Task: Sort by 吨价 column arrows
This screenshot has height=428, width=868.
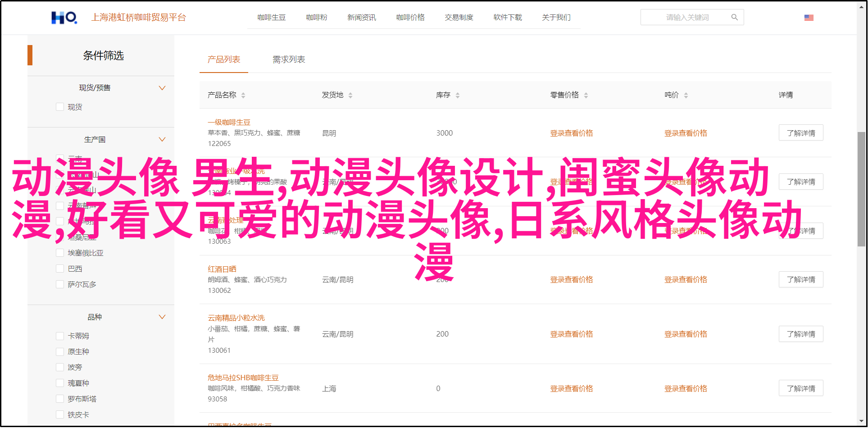Action: click(686, 95)
